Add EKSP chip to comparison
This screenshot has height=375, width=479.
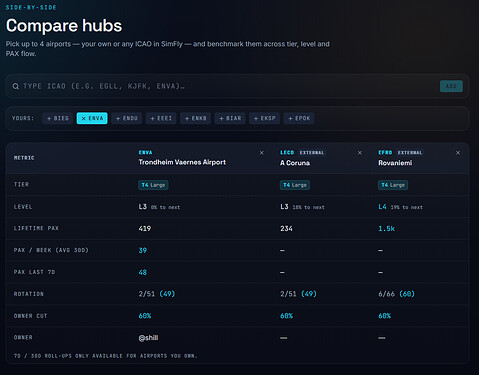(x=265, y=118)
